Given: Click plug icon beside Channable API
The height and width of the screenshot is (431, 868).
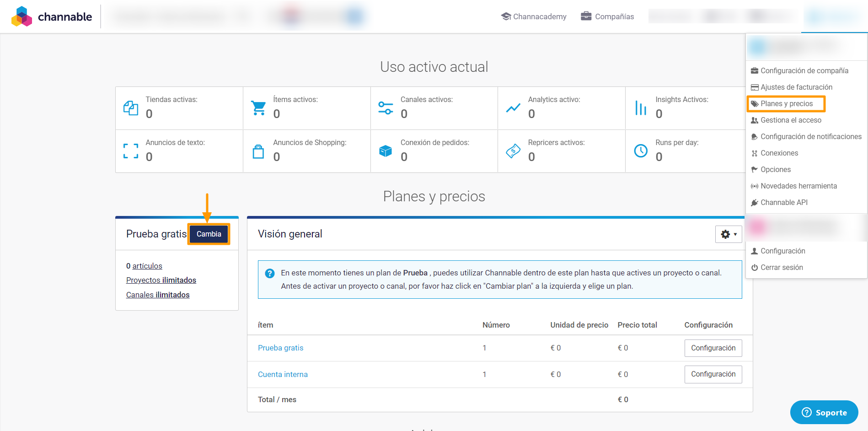Looking at the screenshot, I should [x=755, y=203].
